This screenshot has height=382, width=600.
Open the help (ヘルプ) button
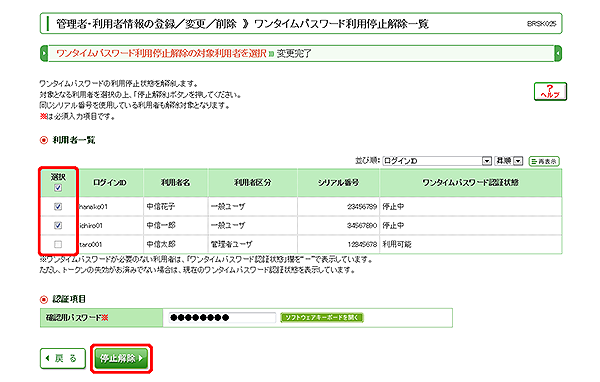pos(550,91)
